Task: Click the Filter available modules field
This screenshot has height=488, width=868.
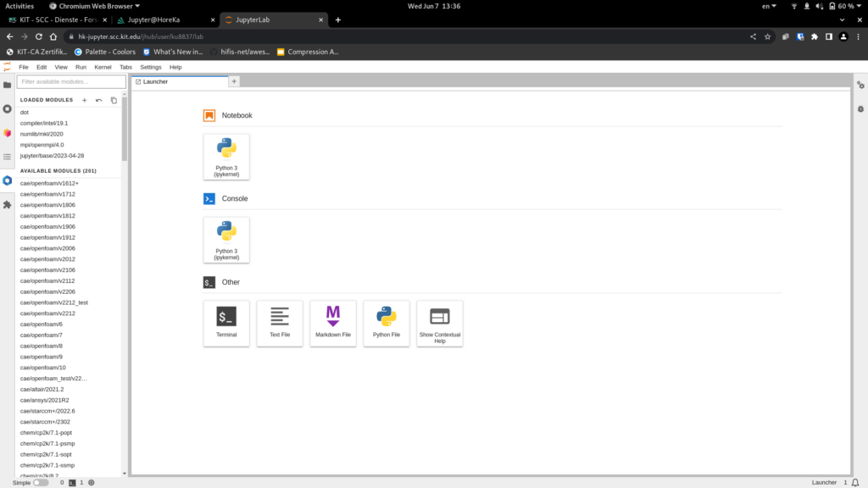Action: [x=71, y=81]
